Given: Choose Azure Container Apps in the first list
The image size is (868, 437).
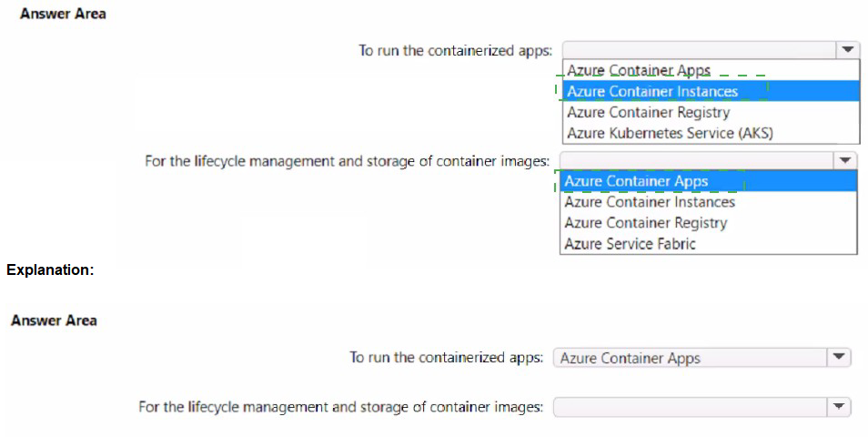Looking at the screenshot, I should click(639, 70).
